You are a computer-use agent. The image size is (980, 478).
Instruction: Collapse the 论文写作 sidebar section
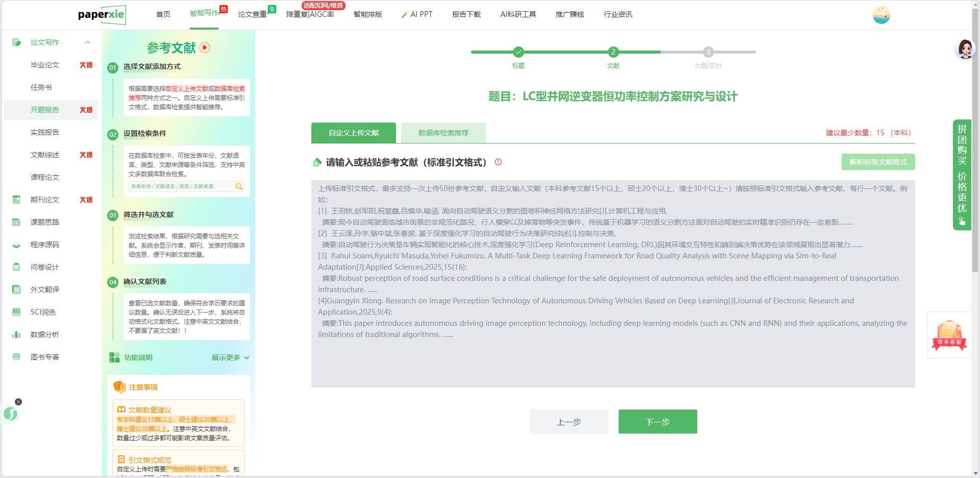tap(88, 42)
